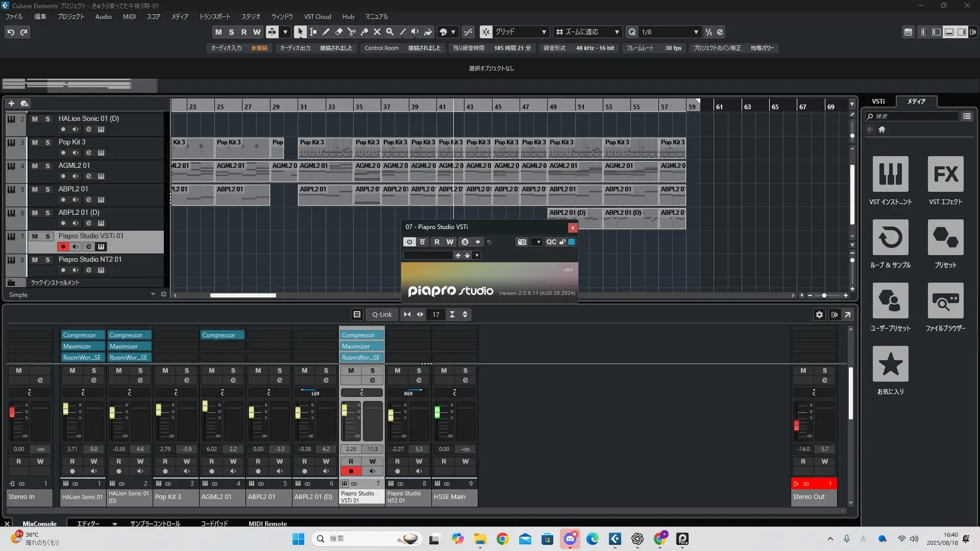The height and width of the screenshot is (551, 980).
Task: Switch to the VSTi tab
Action: click(x=878, y=102)
